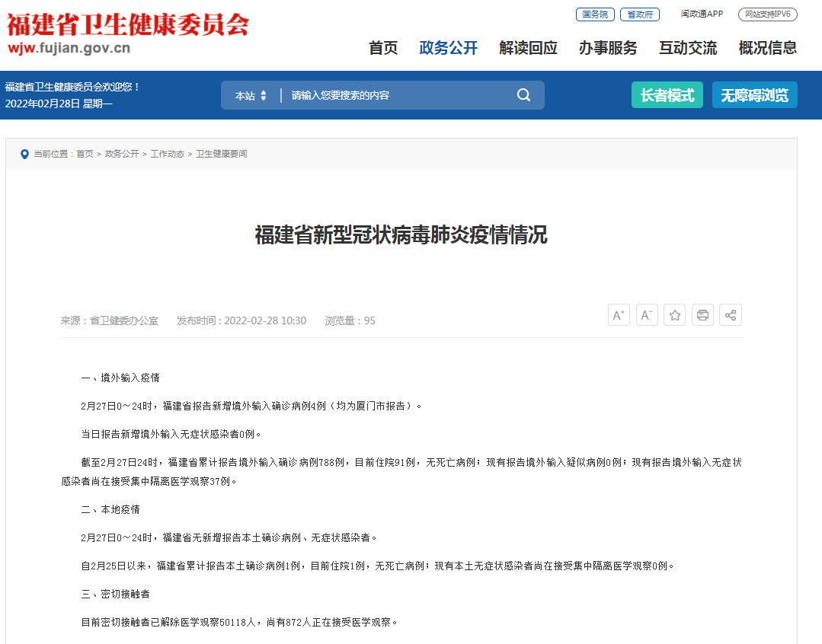Click the 国务院 link button
The width and height of the screenshot is (822, 644).
[595, 14]
